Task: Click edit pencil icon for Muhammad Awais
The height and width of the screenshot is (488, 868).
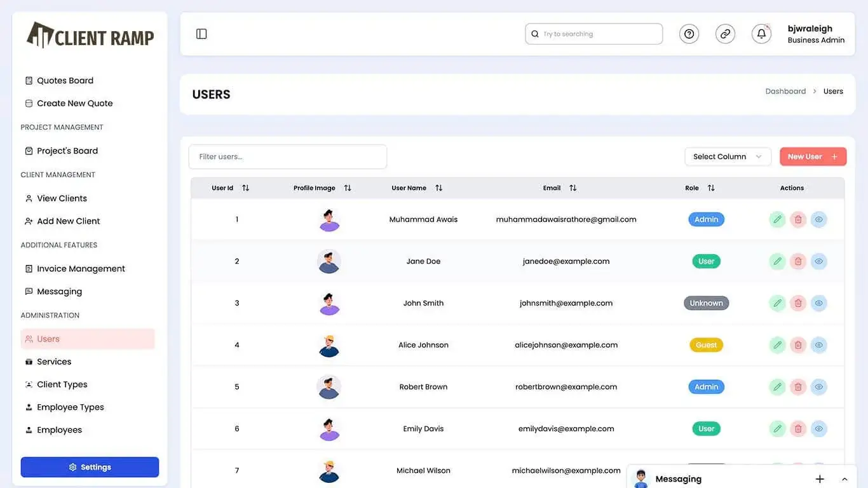Action: (x=777, y=219)
